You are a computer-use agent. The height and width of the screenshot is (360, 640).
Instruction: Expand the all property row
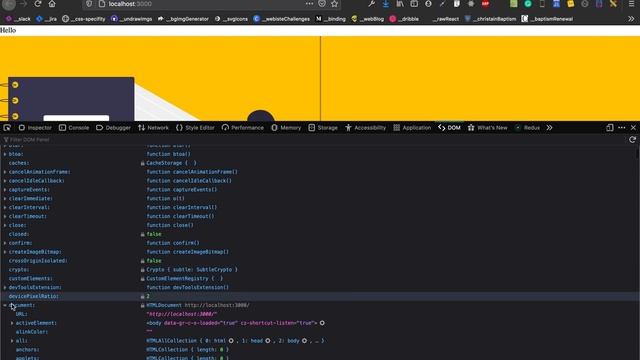pos(12,341)
